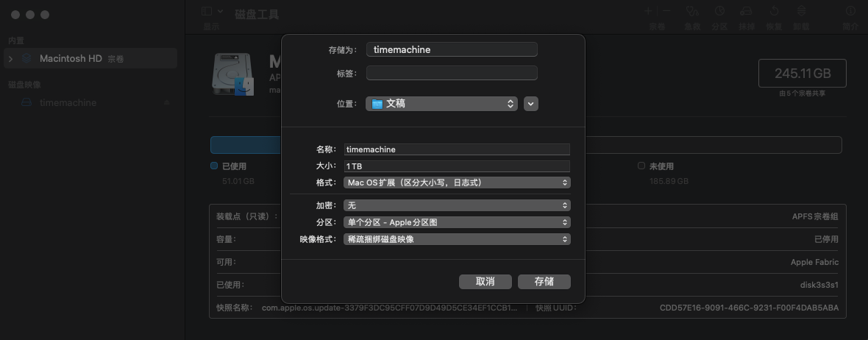868x340 pixels.
Task: Click the Erase (抹掉) toolbar icon
Action: coord(746,12)
